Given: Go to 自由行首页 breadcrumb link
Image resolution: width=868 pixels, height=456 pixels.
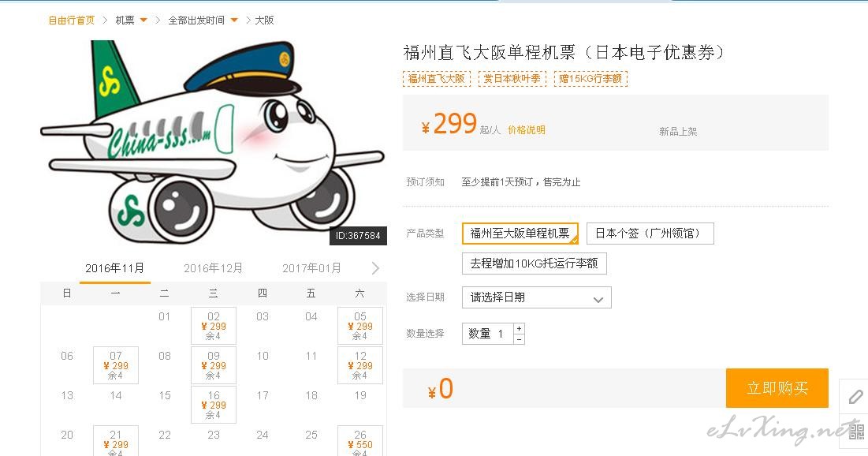Looking at the screenshot, I should pyautogui.click(x=72, y=21).
